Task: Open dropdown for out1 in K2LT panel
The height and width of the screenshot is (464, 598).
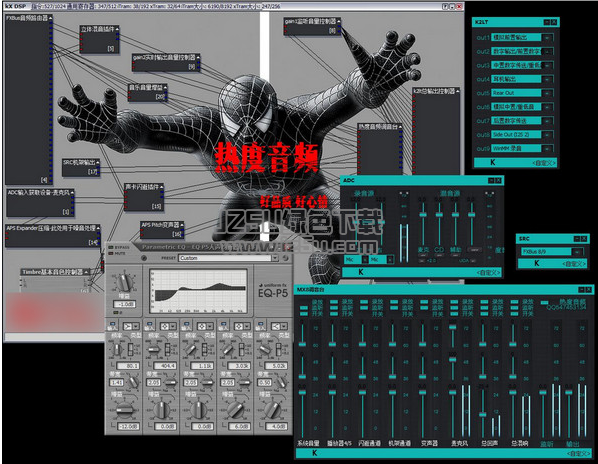Action: (x=548, y=37)
